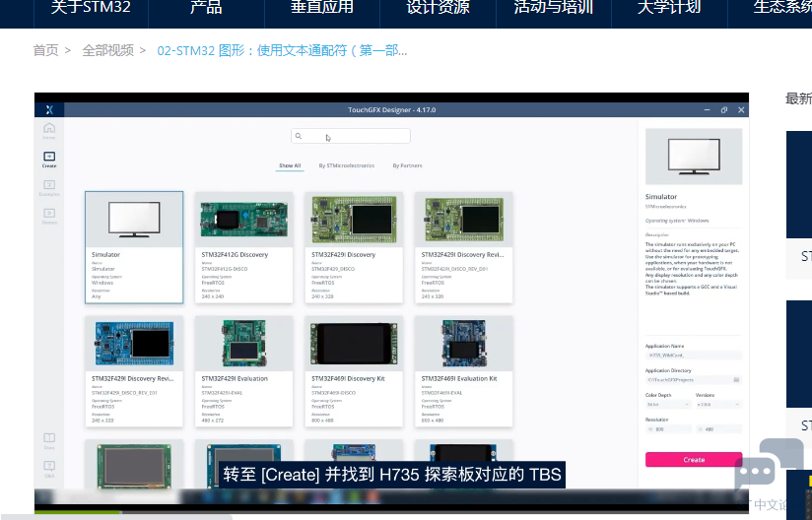Click the 02-STM32 图形 breadcrumb title
Screen dimensions: 812x520
tap(282, 50)
